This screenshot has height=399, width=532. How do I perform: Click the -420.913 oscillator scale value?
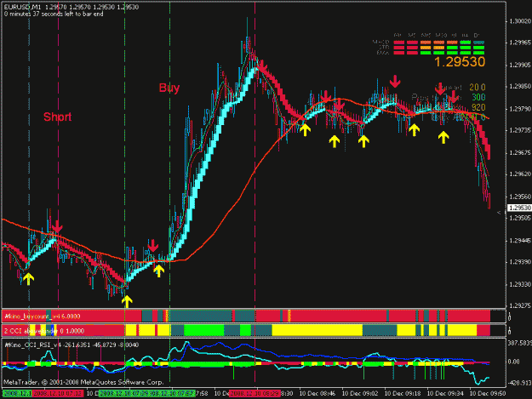[x=519, y=383]
